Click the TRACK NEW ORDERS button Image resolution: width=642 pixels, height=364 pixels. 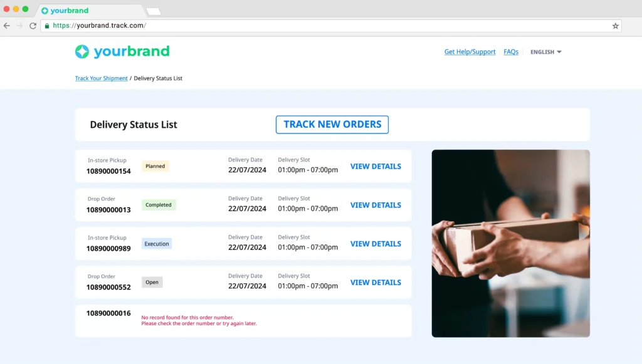(332, 125)
